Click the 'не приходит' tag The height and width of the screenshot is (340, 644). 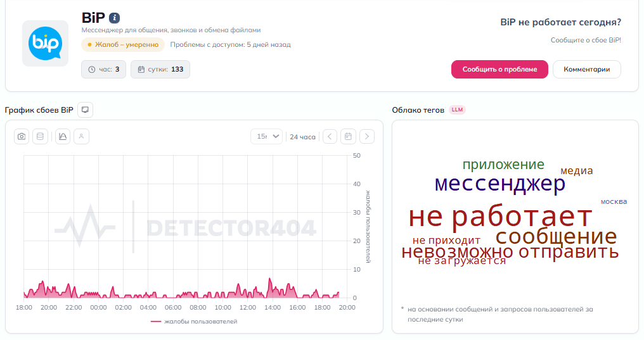click(x=446, y=240)
